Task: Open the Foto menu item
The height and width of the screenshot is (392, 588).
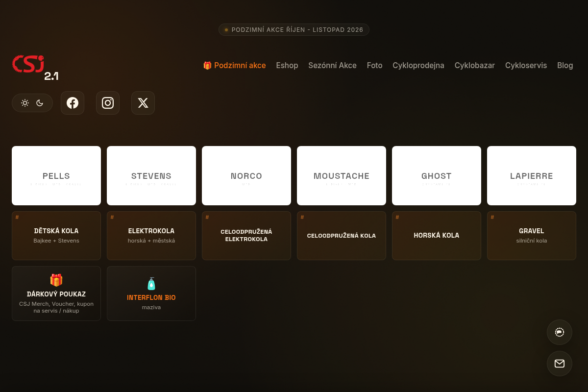Action: 375,66
